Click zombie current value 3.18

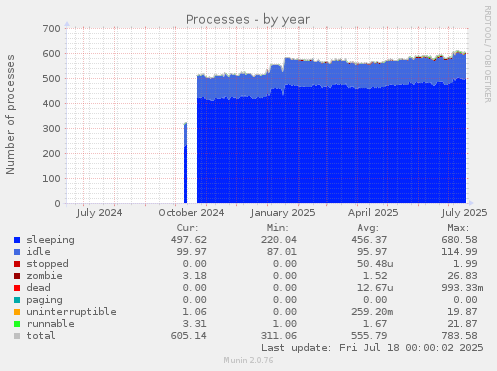click(195, 276)
